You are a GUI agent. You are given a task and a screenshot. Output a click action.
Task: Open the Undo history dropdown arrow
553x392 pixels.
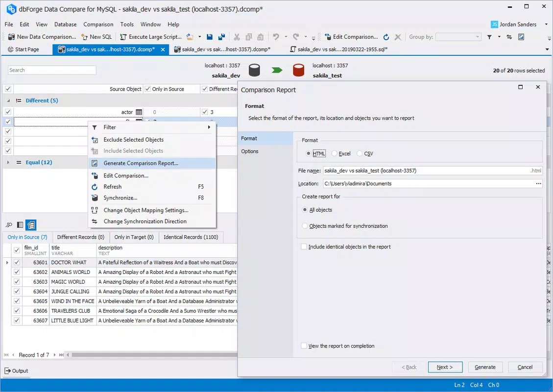286,37
